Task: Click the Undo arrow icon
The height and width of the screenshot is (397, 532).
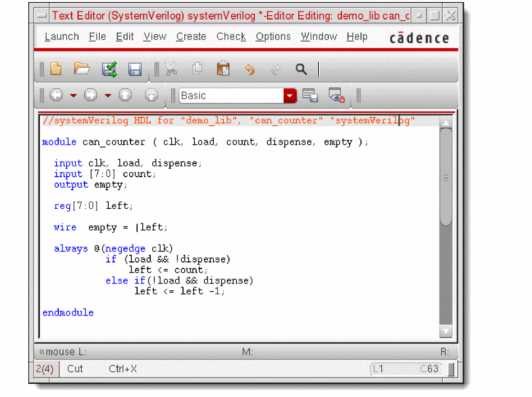Action: (249, 69)
